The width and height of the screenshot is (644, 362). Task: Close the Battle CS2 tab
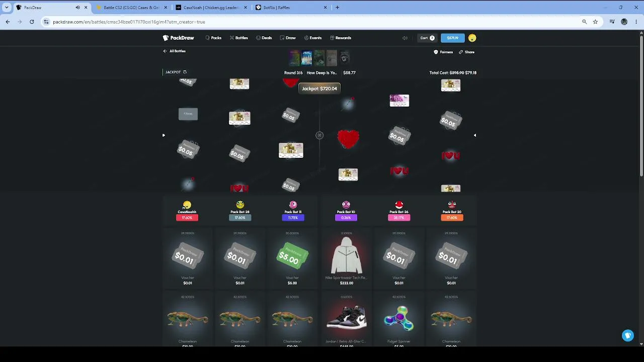[x=166, y=8]
